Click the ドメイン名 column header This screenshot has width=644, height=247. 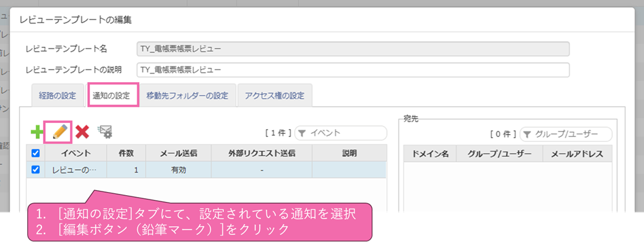tap(430, 154)
